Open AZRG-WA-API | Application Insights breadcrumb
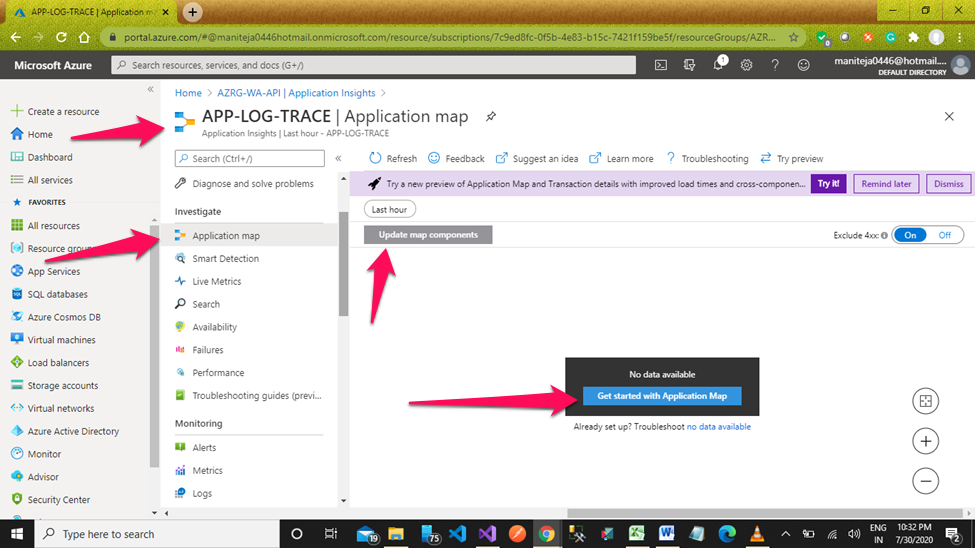 pos(296,93)
